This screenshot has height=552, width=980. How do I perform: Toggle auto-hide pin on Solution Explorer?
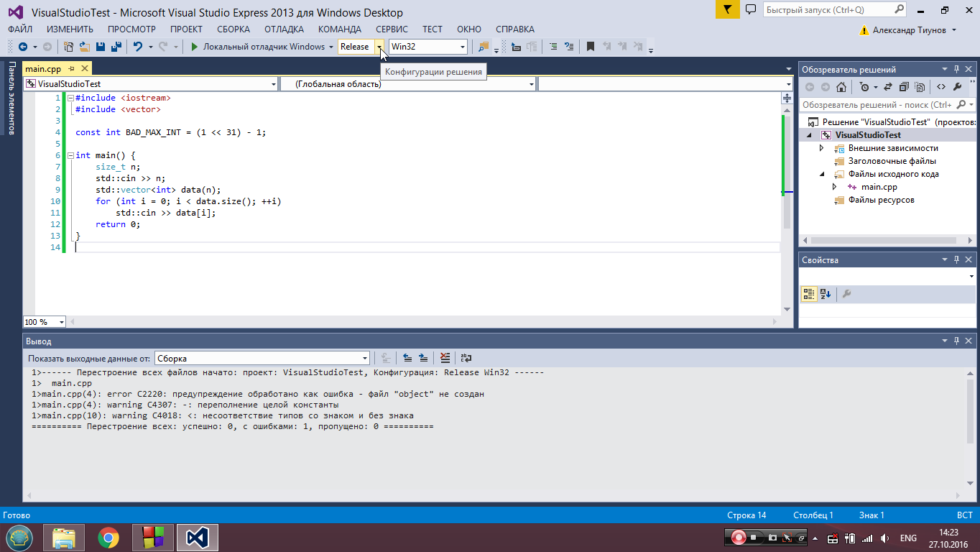point(956,69)
